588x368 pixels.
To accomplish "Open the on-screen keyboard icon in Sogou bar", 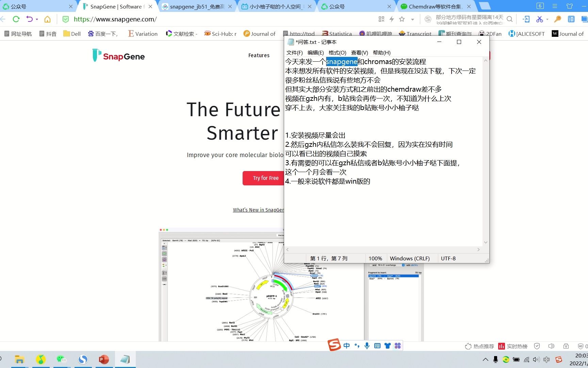I will 377,346.
